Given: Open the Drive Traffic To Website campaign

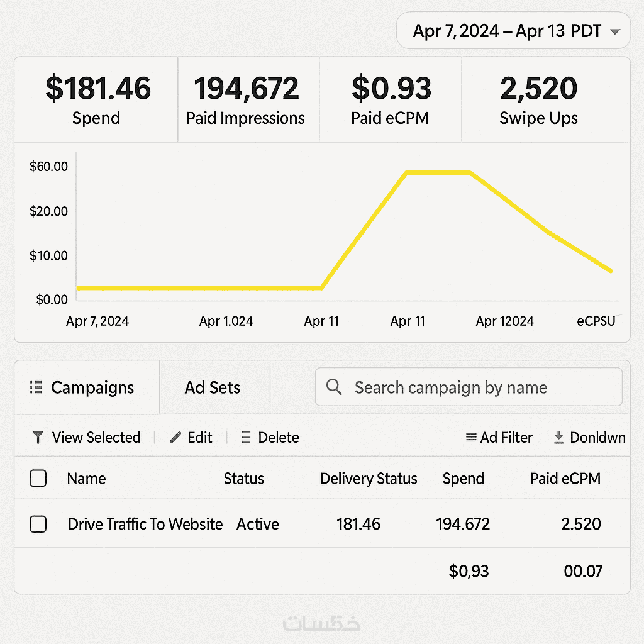Looking at the screenshot, I should (x=145, y=524).
